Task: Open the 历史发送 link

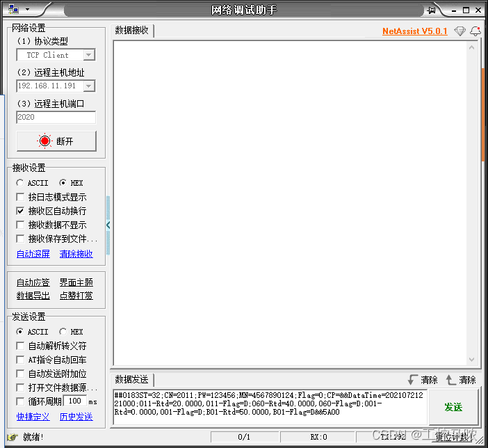Action: (x=76, y=417)
